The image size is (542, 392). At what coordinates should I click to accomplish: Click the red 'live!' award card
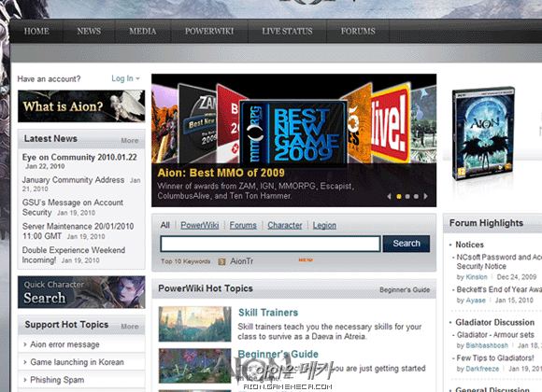[390, 124]
